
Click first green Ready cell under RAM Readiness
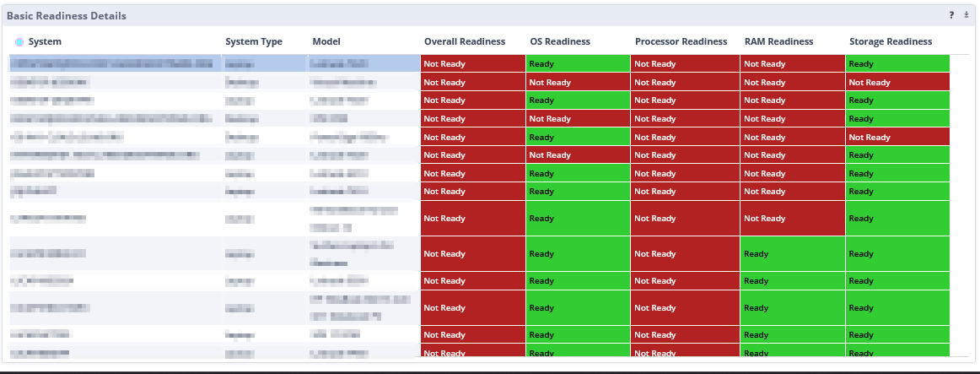[792, 254]
